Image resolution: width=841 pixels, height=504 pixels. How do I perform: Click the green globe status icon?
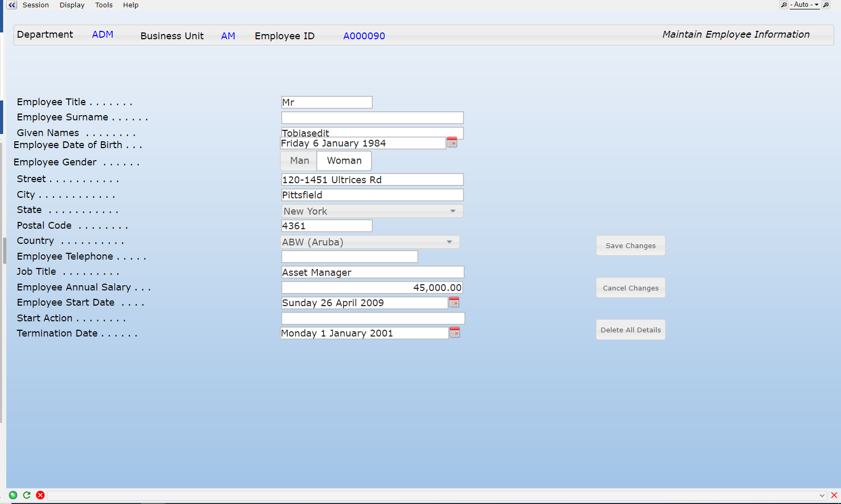tap(13, 495)
